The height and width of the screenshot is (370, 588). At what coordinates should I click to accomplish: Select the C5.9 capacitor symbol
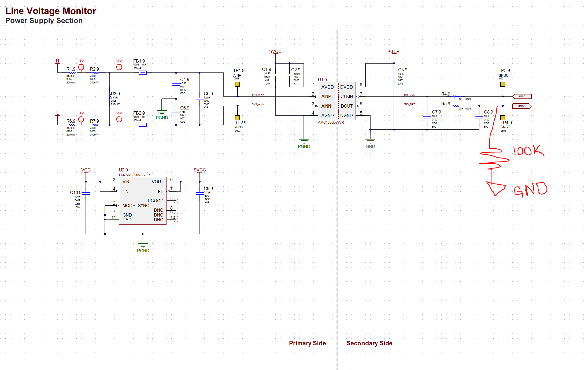[200, 99]
